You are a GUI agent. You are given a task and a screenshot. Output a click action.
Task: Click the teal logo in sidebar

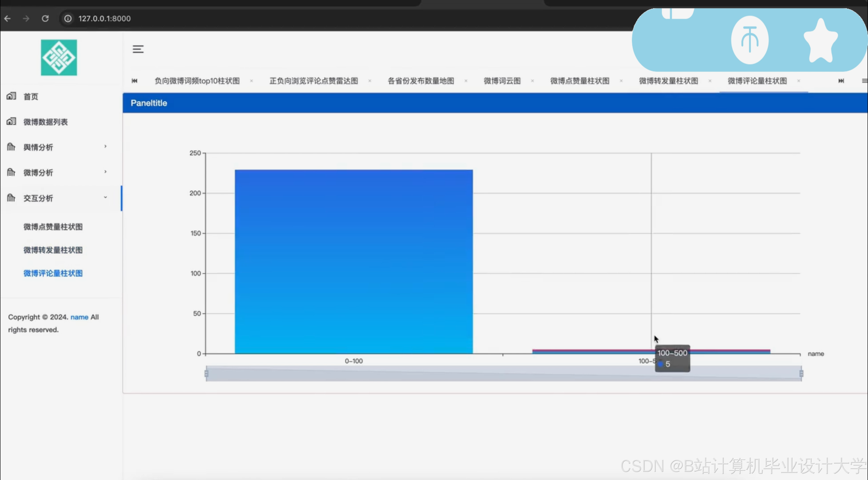(59, 58)
